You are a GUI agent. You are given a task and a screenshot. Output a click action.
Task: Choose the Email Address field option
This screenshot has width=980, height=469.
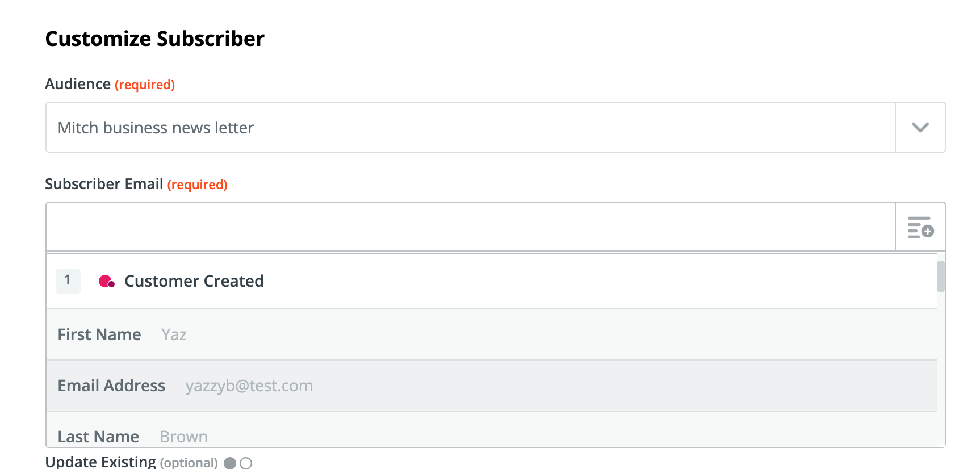(111, 386)
